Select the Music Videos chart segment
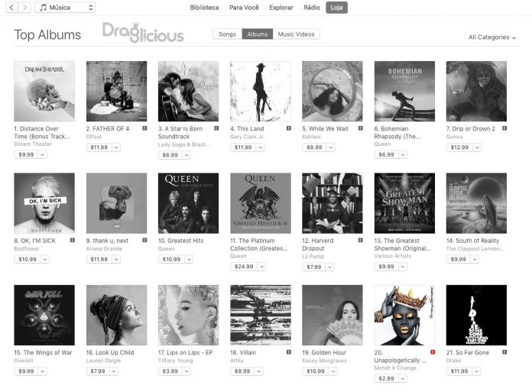532x392 pixels. point(297,34)
